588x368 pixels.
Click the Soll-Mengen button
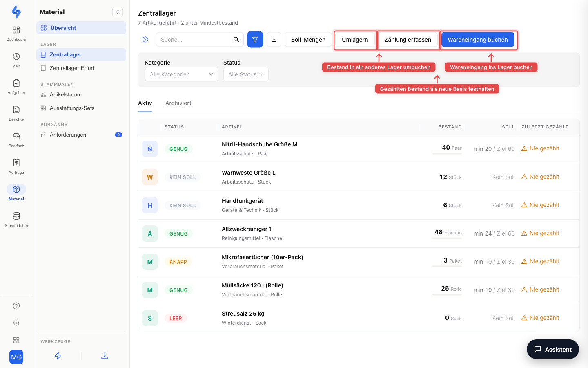point(308,40)
